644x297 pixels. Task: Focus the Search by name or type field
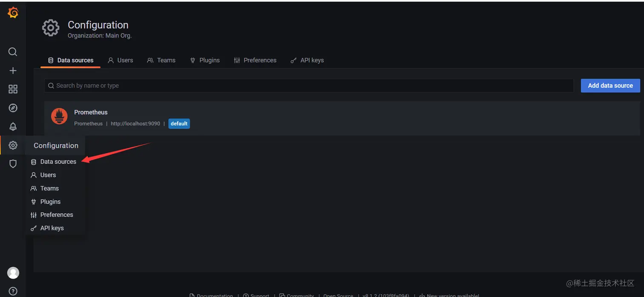tap(309, 86)
